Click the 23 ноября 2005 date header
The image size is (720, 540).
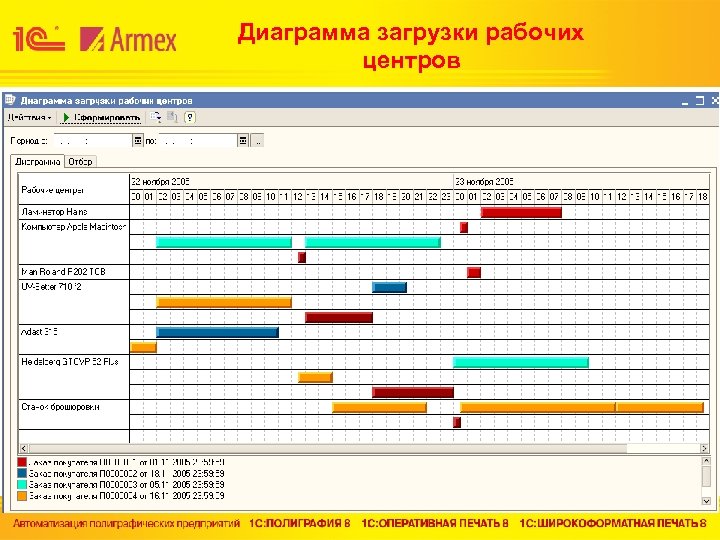484,181
